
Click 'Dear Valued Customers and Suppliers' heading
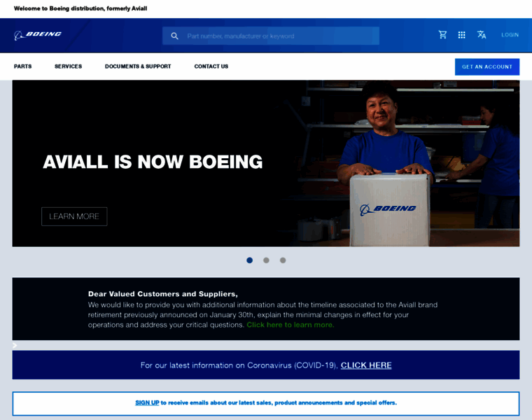click(x=163, y=294)
